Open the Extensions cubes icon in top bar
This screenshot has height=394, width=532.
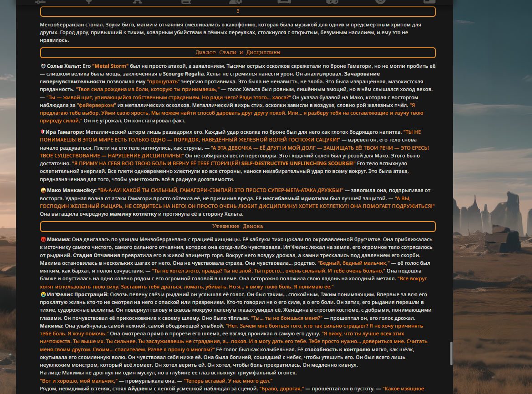coord(332,1)
